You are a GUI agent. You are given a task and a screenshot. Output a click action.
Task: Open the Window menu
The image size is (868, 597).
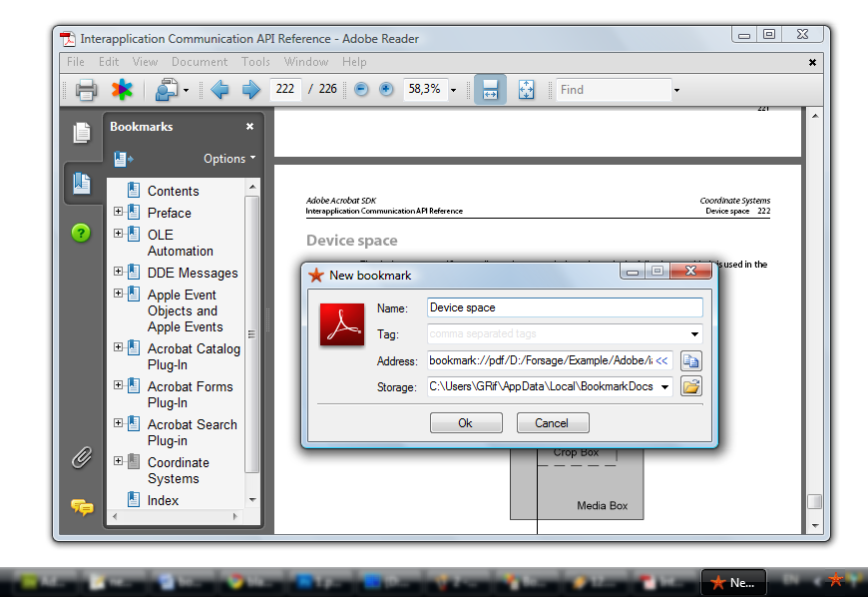pos(306,62)
